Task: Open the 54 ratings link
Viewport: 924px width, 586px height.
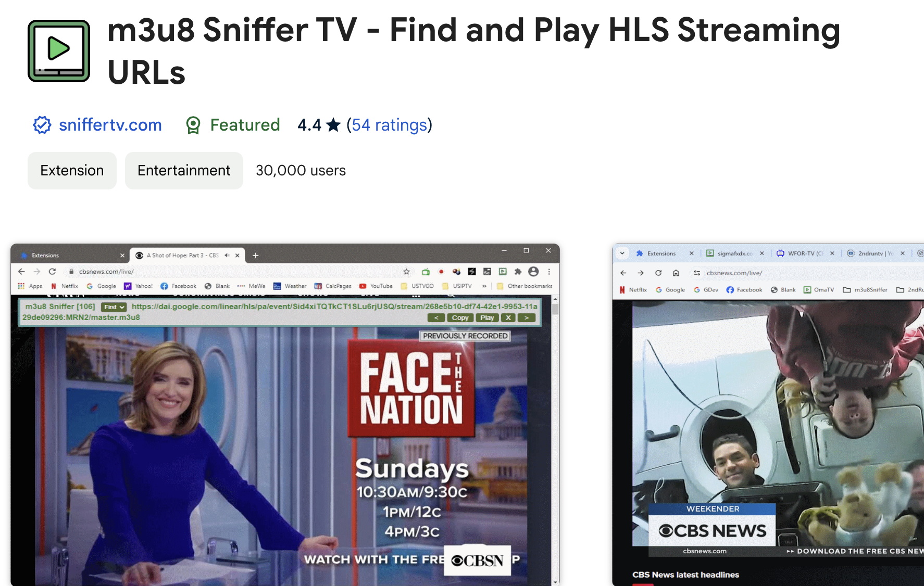Action: (389, 125)
